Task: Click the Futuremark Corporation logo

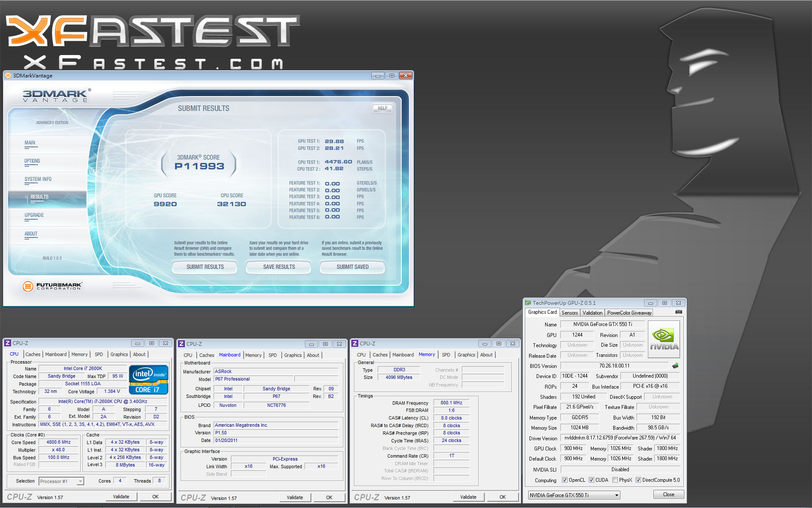Action: coord(52,287)
